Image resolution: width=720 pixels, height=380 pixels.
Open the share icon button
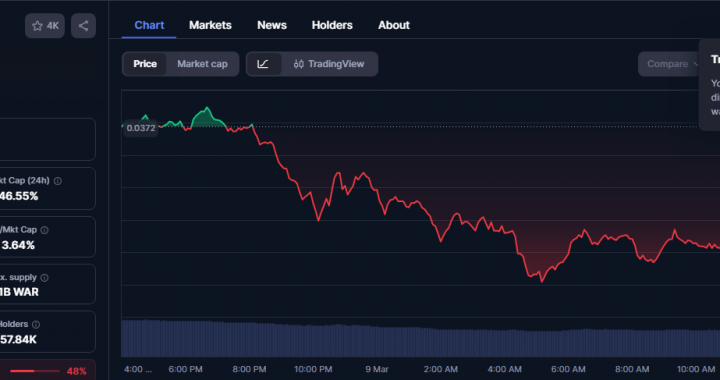click(x=83, y=26)
